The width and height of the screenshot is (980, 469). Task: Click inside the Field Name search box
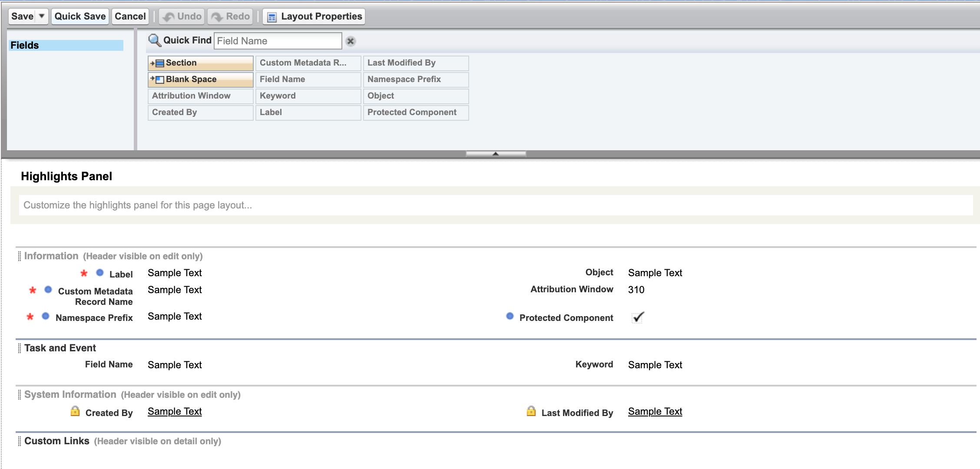point(277,40)
